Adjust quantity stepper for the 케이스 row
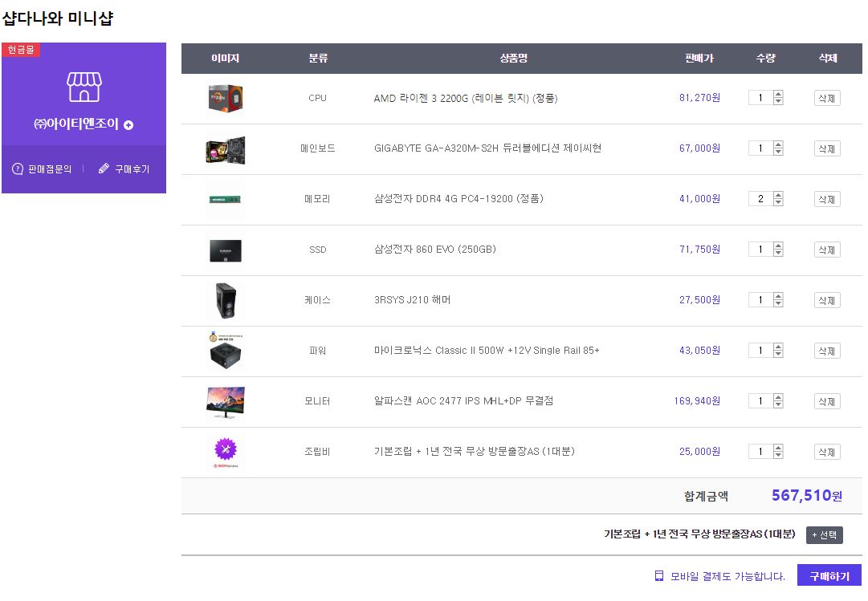 tap(778, 300)
